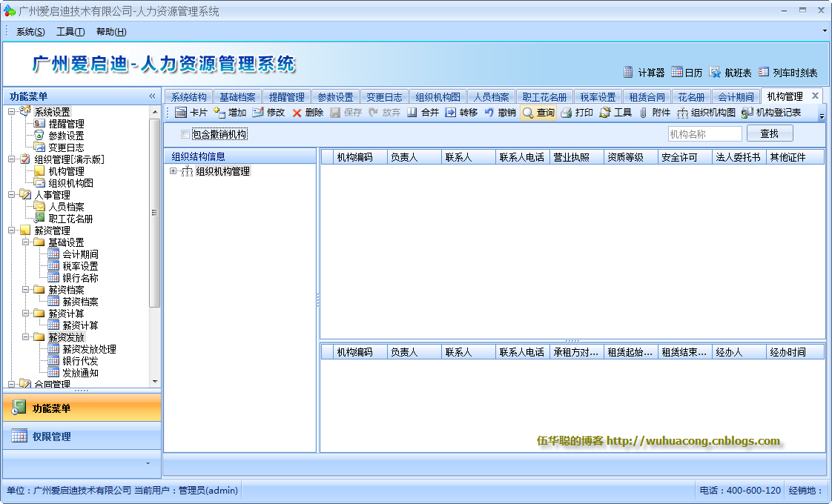The width and height of the screenshot is (832, 504).
Task: Select the 功能菜单 navigation bar button
Action: point(82,408)
